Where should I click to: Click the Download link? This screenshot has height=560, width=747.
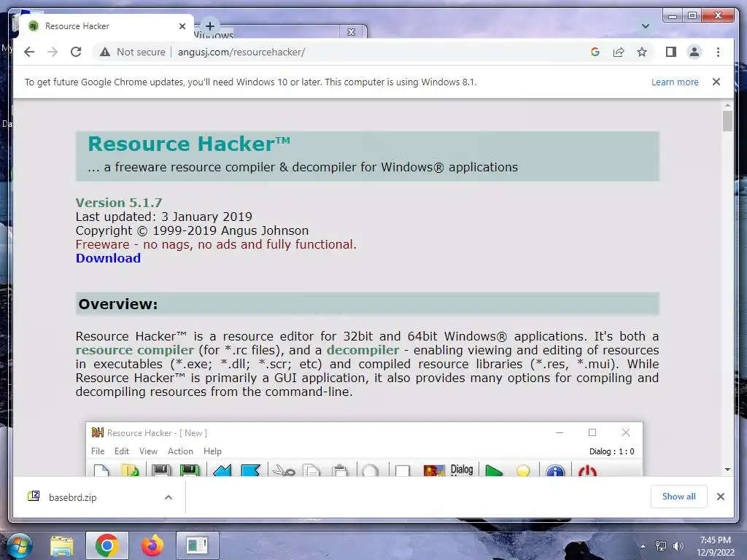pos(108,258)
